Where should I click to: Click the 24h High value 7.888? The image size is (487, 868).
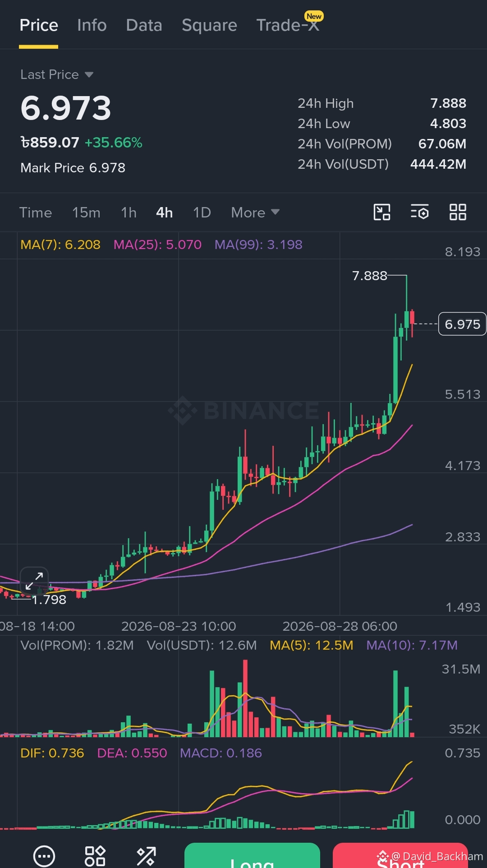point(448,103)
